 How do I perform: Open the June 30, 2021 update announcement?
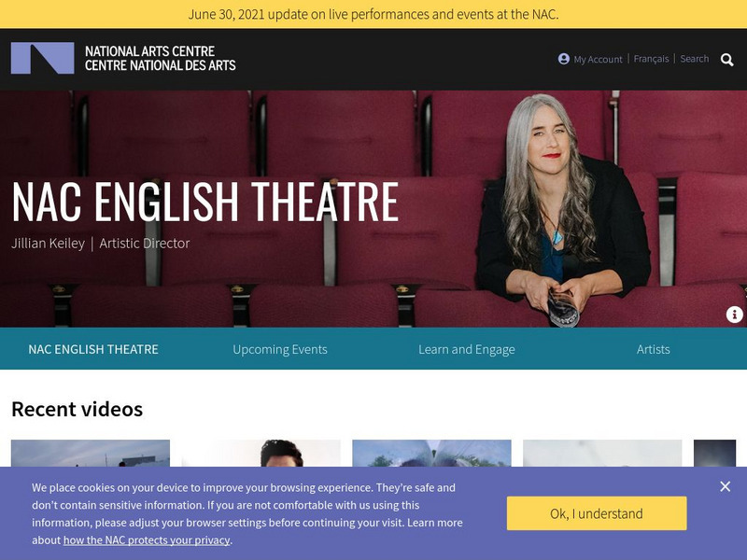373,14
